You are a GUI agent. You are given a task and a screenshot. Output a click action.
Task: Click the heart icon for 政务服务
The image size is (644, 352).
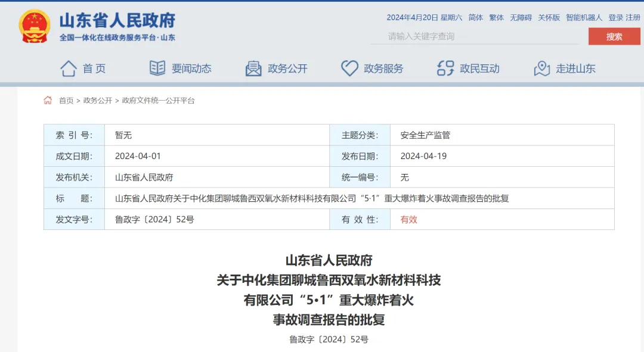349,68
